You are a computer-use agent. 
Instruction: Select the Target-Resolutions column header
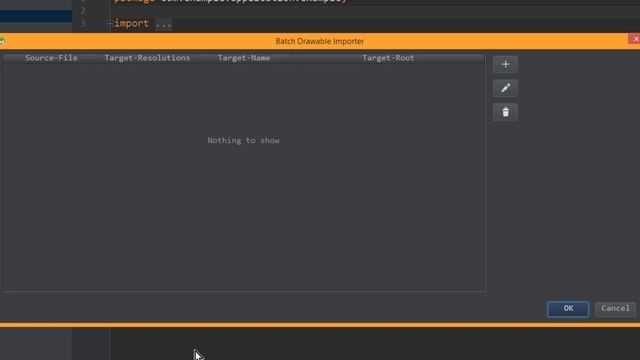(147, 58)
